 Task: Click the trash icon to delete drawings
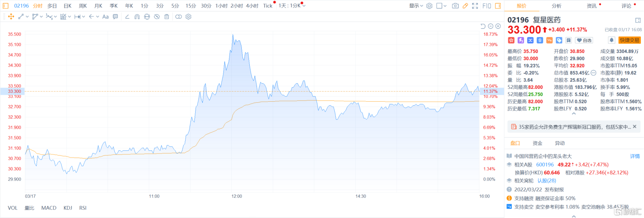[166, 17]
